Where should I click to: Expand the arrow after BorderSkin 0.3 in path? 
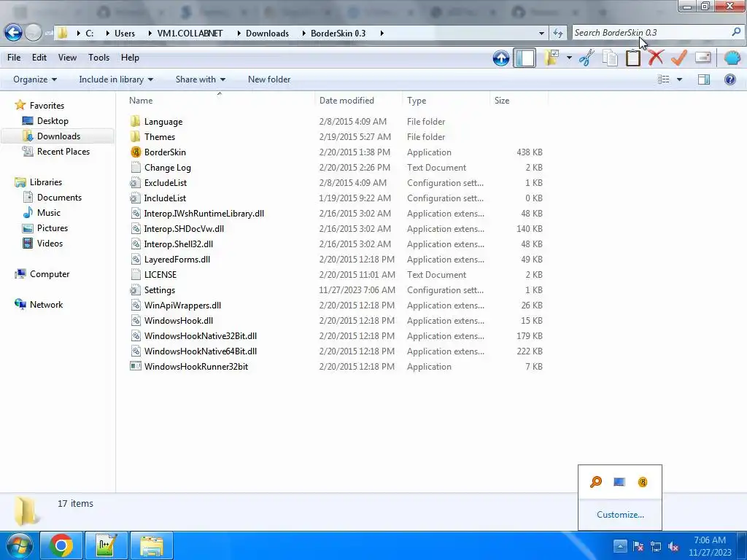382,34
